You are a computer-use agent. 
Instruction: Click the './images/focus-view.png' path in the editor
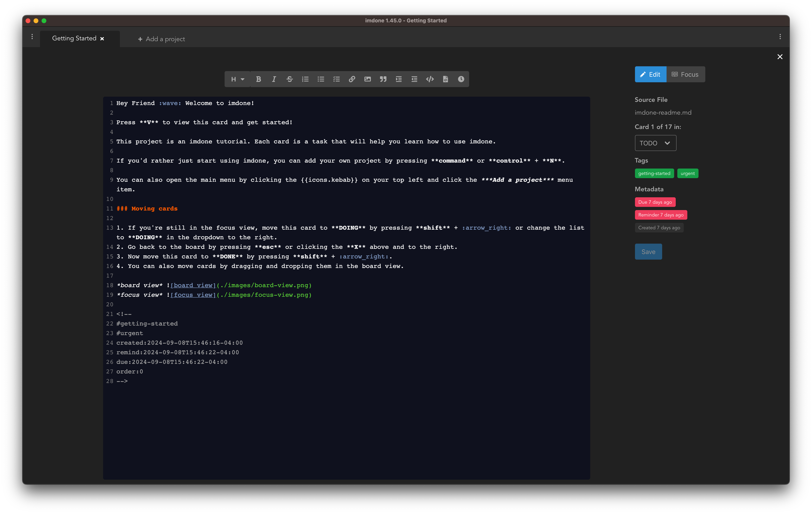[264, 295]
